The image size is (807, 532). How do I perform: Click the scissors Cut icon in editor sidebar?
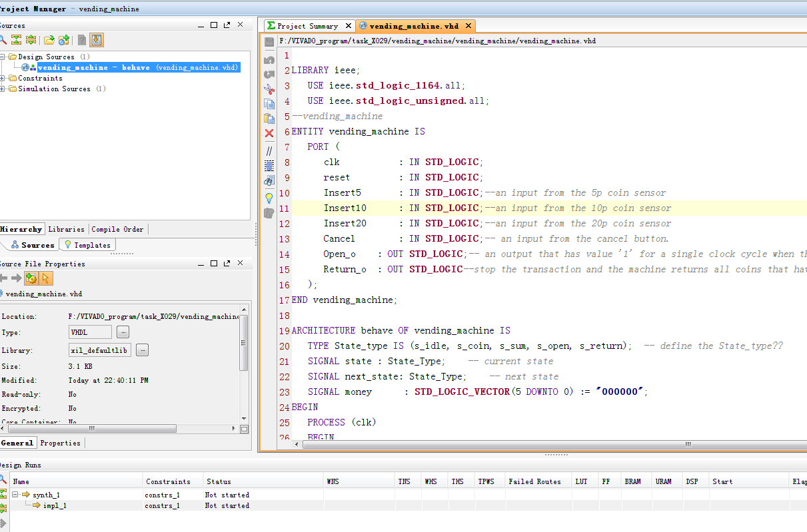click(x=269, y=89)
